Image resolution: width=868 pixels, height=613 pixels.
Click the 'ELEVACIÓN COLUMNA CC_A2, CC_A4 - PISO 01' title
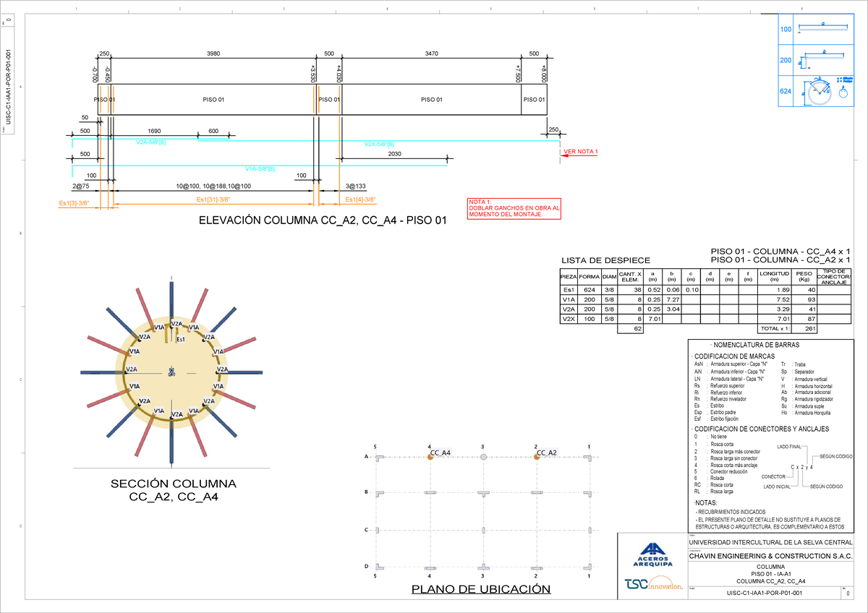323,222
